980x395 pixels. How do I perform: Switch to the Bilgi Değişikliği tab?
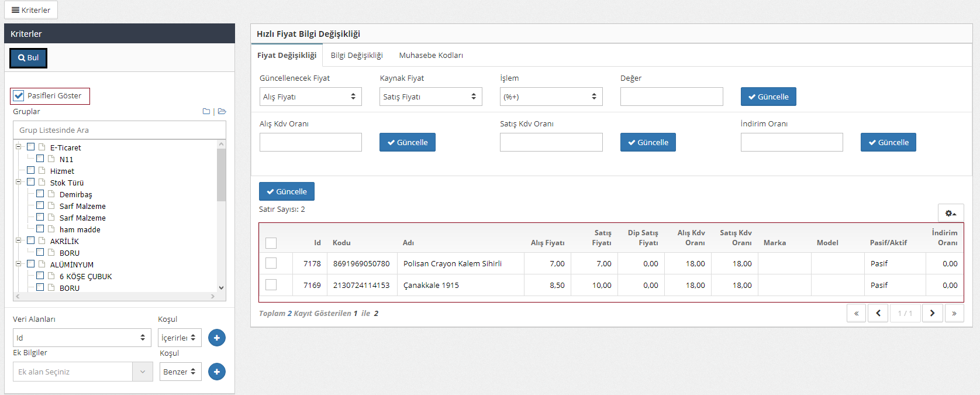356,55
